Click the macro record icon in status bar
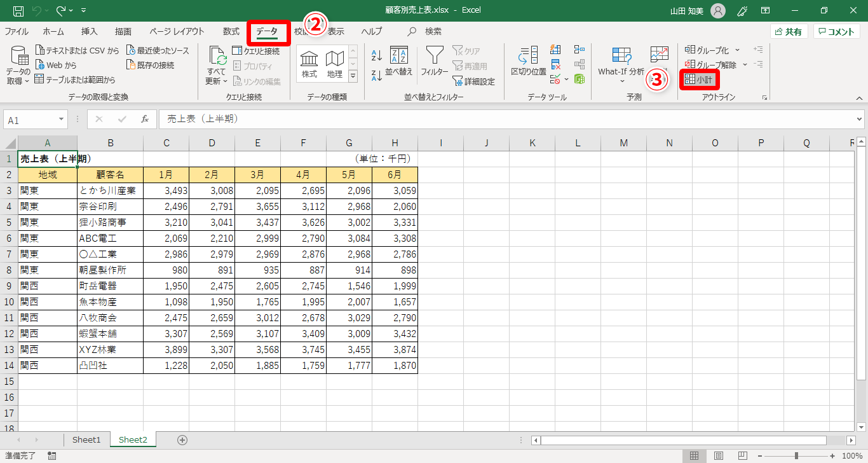 coord(51,455)
